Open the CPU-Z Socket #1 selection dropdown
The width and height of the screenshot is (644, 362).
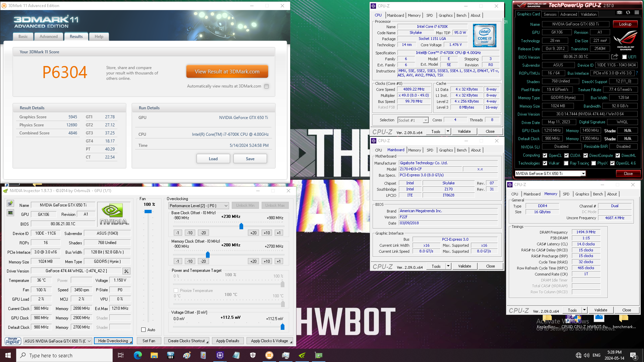413,120
